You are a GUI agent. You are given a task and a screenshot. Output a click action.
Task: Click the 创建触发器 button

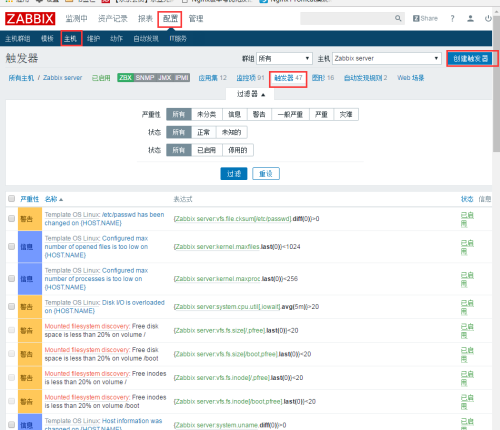point(470,59)
